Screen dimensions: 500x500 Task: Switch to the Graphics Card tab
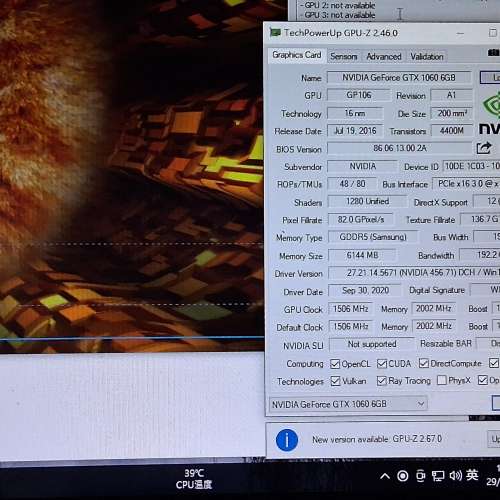(x=297, y=55)
